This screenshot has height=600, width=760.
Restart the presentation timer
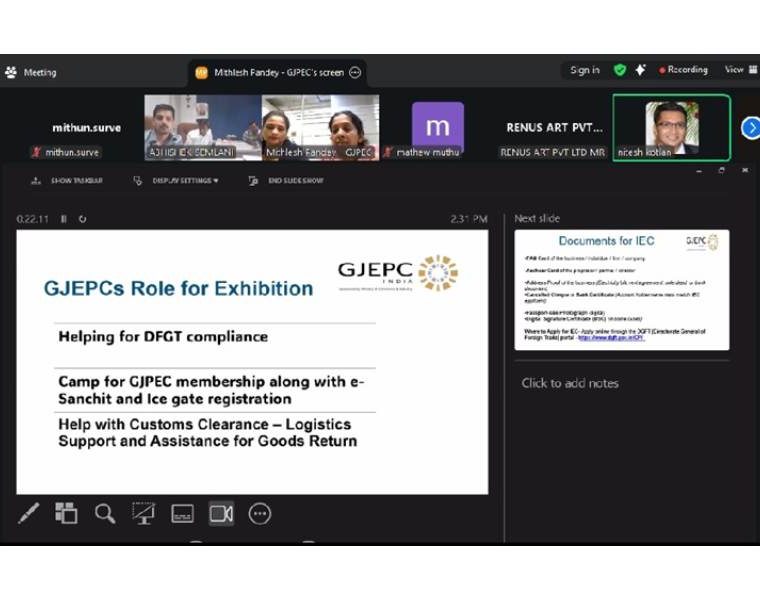click(x=82, y=219)
